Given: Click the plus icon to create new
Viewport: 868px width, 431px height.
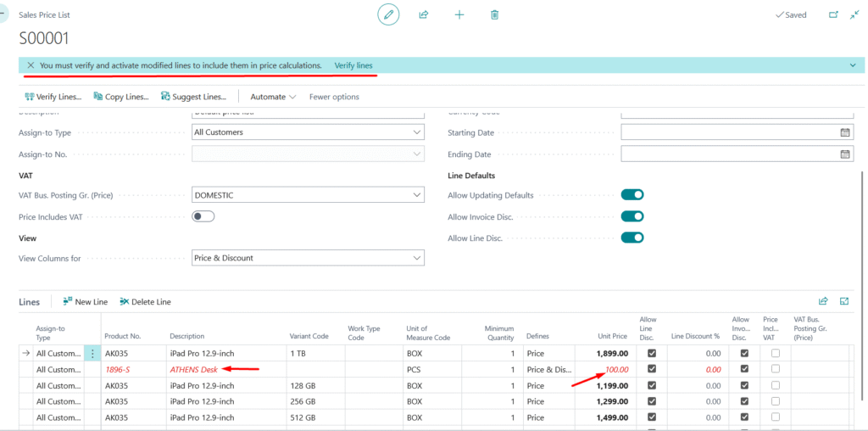Looking at the screenshot, I should (x=459, y=14).
